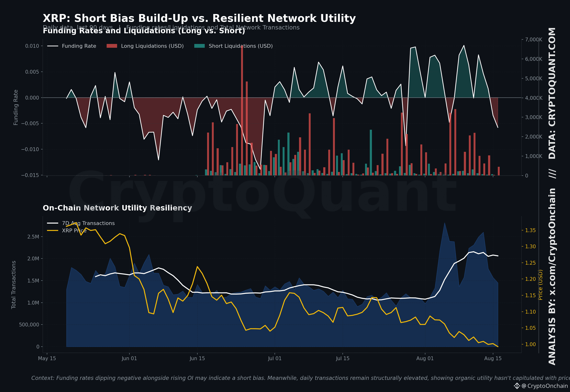
Task: Click the "2.5M" transactions tick label
Action: pyautogui.click(x=33, y=237)
